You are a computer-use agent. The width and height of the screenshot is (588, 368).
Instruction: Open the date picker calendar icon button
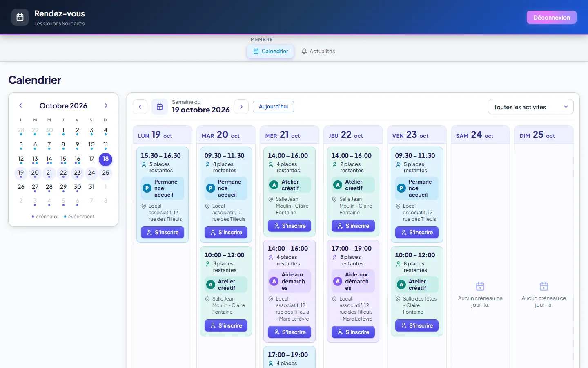(x=160, y=107)
